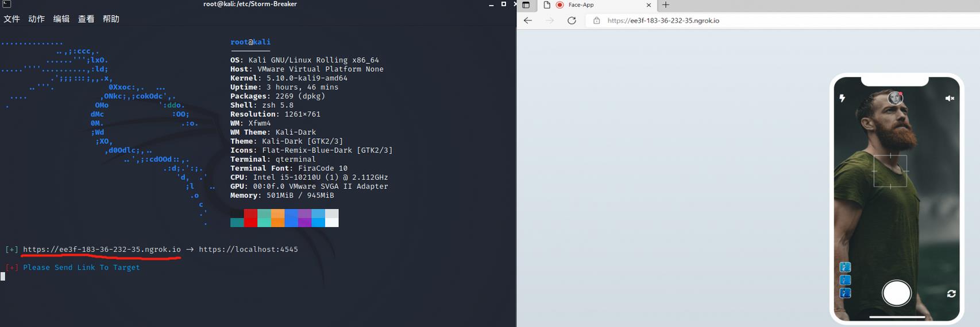This screenshot has height=327, width=980.
Task: Open the 文件 menu in terminal
Action: pos(11,19)
